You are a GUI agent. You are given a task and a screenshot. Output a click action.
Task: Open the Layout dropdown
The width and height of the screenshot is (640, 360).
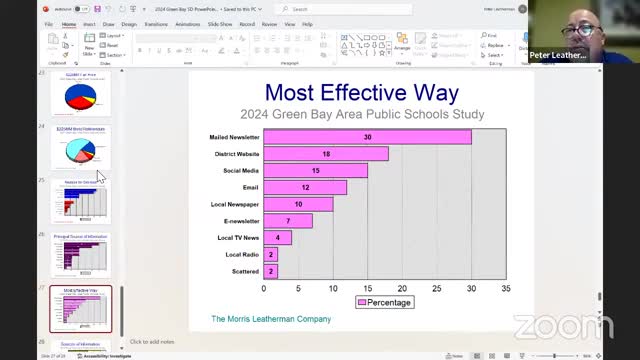(x=112, y=36)
